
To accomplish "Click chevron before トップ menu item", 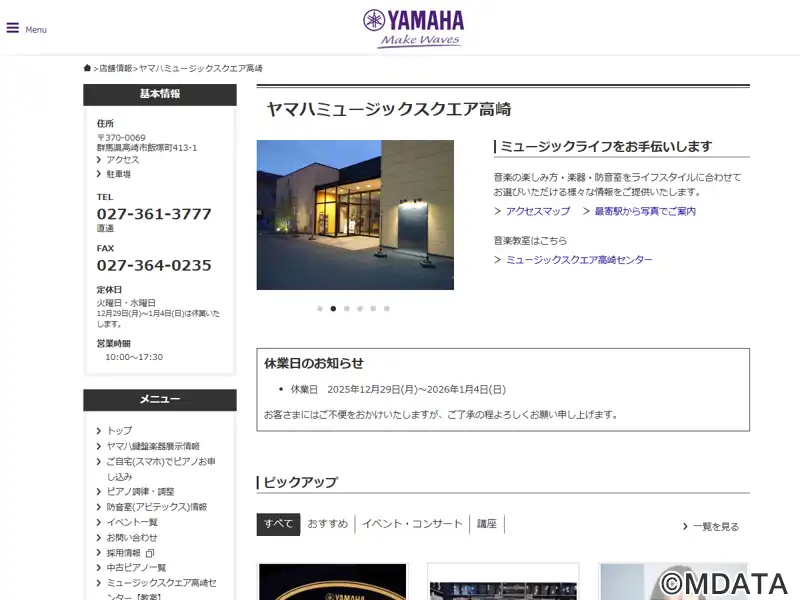I will (98, 431).
